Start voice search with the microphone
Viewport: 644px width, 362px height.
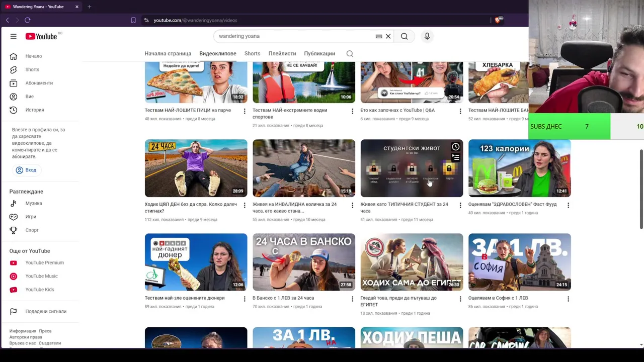(427, 36)
